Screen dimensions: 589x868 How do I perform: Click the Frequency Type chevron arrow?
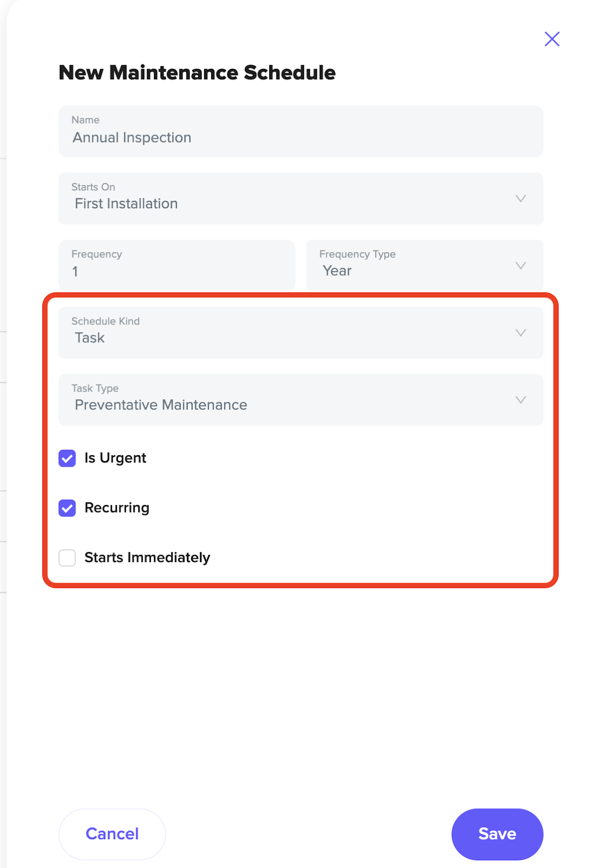click(520, 266)
